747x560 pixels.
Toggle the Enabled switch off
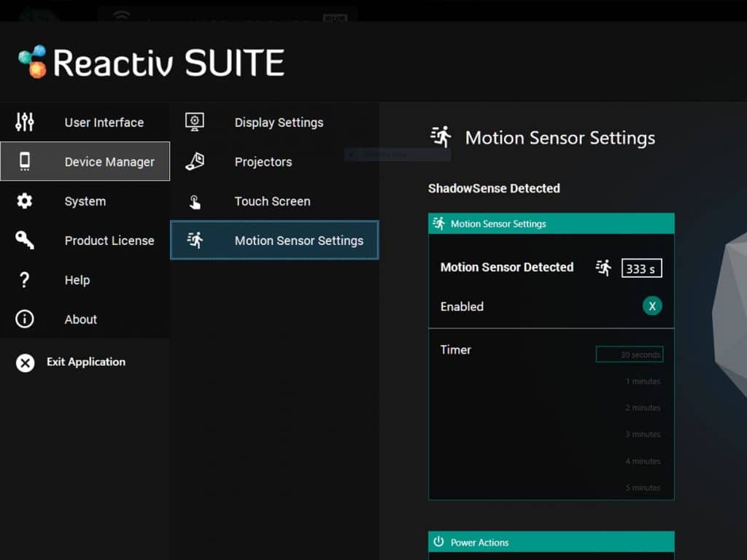(652, 306)
